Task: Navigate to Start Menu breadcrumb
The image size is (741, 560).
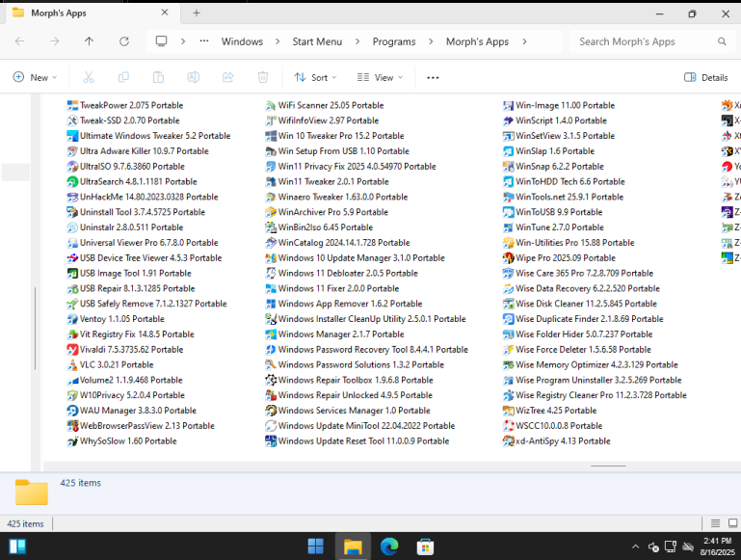Action: point(317,41)
